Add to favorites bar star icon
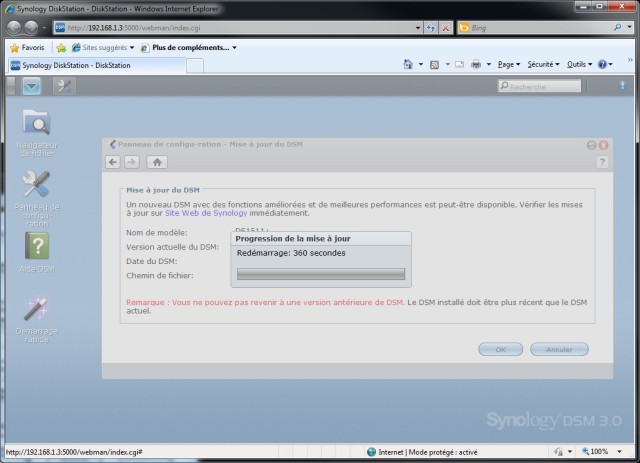 tap(61, 48)
